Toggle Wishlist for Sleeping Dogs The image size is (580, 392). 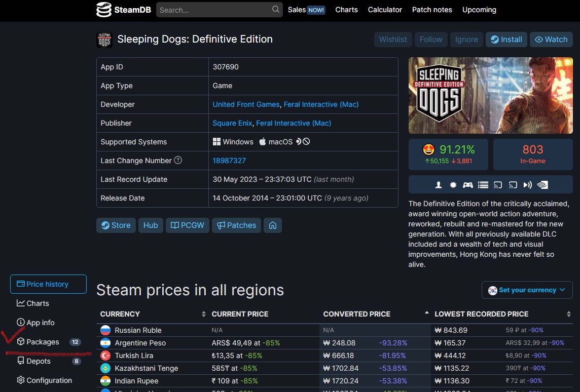(x=393, y=40)
